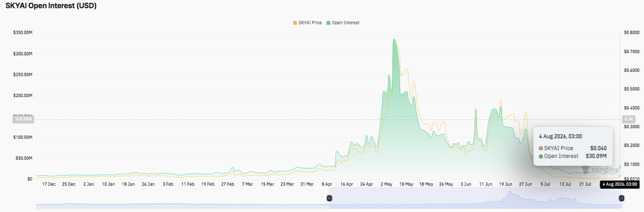This screenshot has width=644, height=212.
Task: Click the 31 Mar date label
Action: pyautogui.click(x=307, y=184)
